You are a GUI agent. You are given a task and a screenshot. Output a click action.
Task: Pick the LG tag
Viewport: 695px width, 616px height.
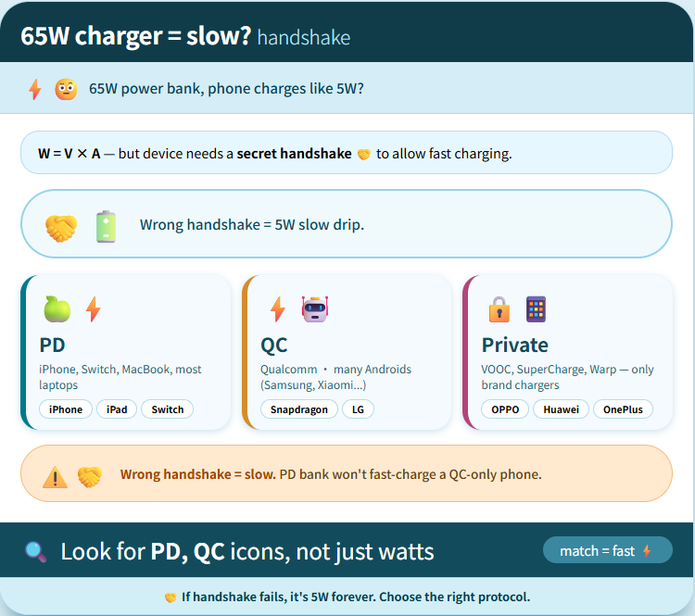click(x=359, y=409)
